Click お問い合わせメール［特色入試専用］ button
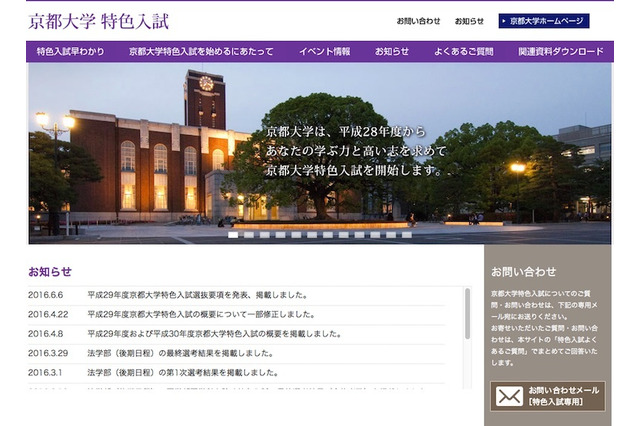Viewport: 640px width, 426px height. pos(548,396)
